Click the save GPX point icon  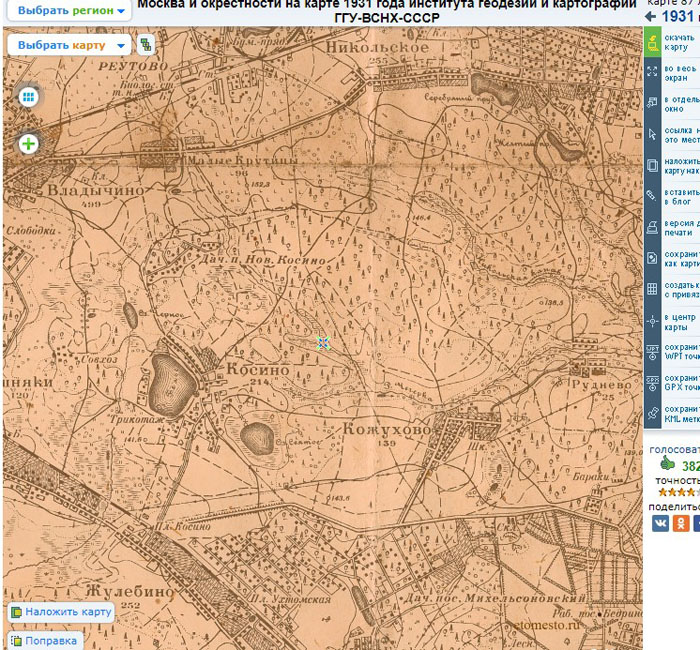point(652,383)
